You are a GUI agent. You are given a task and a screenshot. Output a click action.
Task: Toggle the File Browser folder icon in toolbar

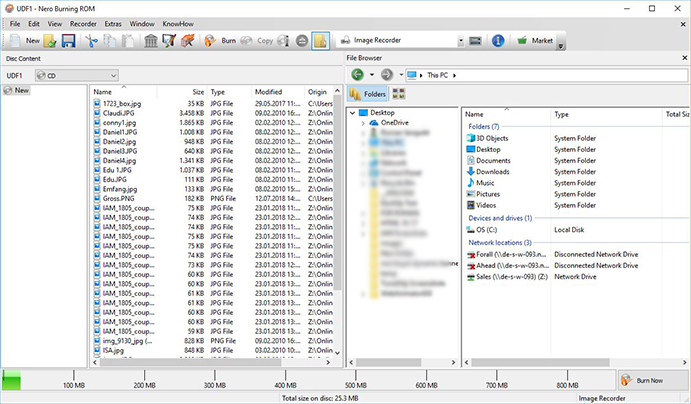point(320,41)
